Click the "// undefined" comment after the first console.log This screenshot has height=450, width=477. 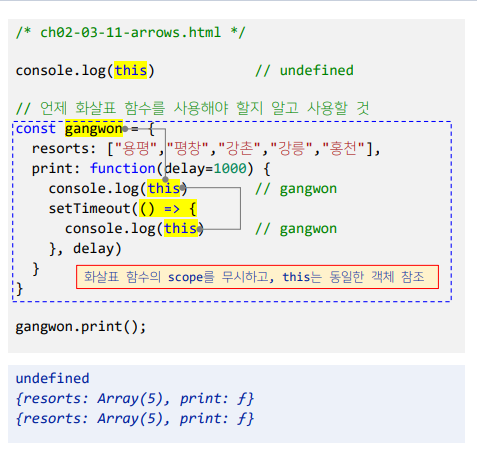[x=304, y=70]
